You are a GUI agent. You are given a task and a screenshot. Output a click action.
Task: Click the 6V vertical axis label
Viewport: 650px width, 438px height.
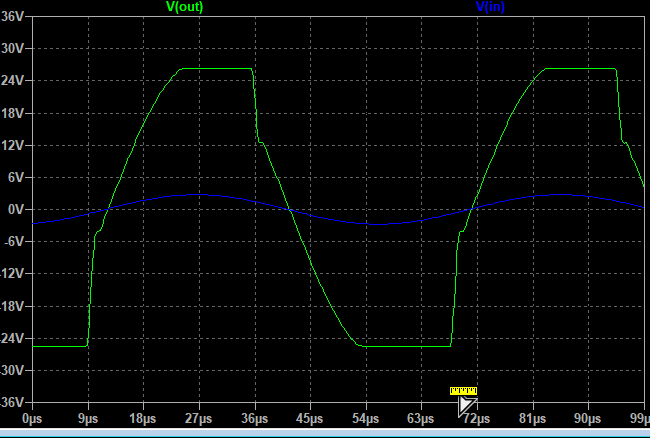(15, 177)
